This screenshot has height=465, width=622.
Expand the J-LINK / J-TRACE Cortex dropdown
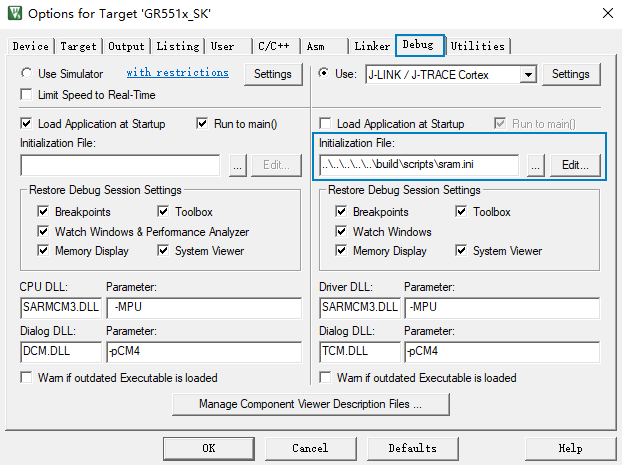tap(528, 75)
